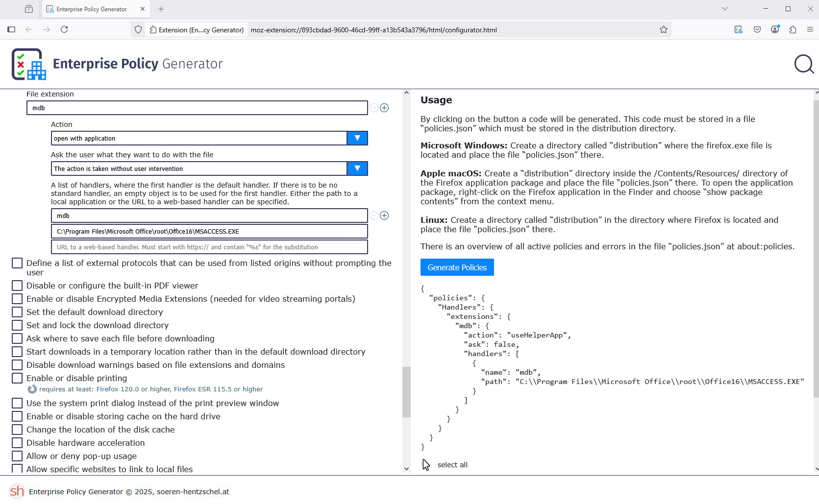This screenshot has height=504, width=819.
Task: Check Disable hardware acceleration
Action: pos(17,443)
